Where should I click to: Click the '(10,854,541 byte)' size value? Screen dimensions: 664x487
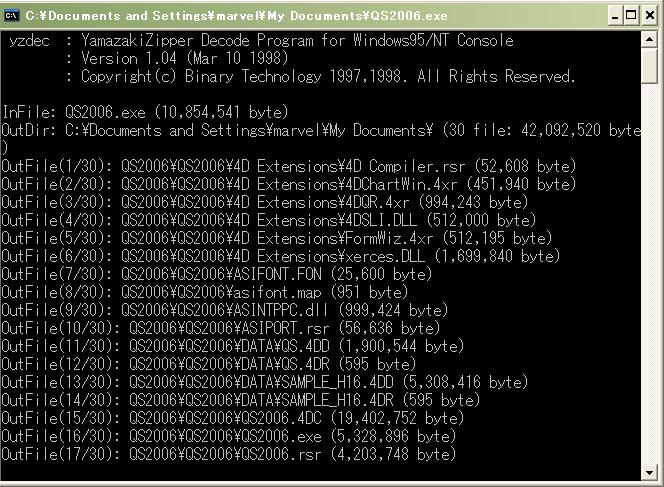(x=221, y=113)
